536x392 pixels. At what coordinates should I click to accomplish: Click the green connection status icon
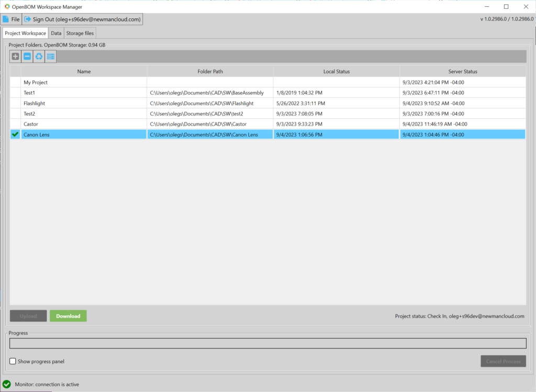click(x=6, y=384)
